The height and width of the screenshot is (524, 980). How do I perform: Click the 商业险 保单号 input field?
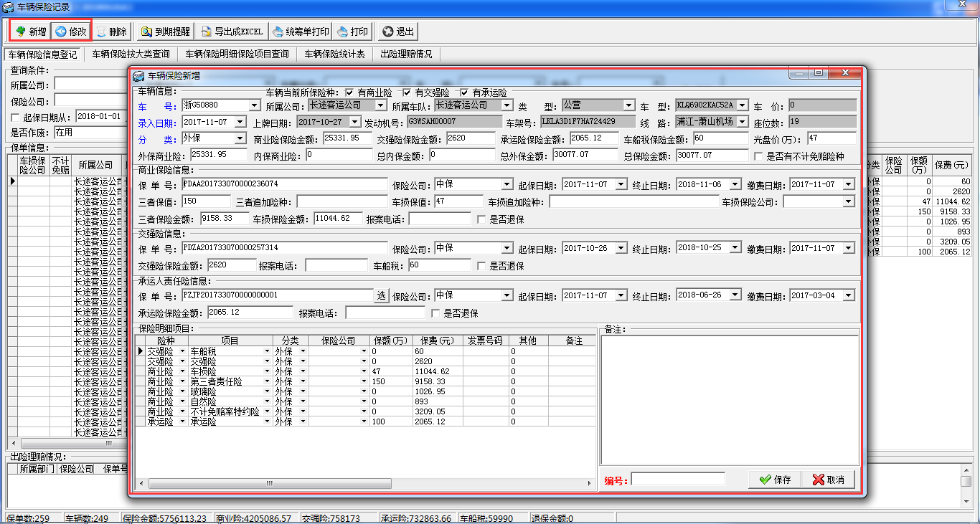pos(285,184)
